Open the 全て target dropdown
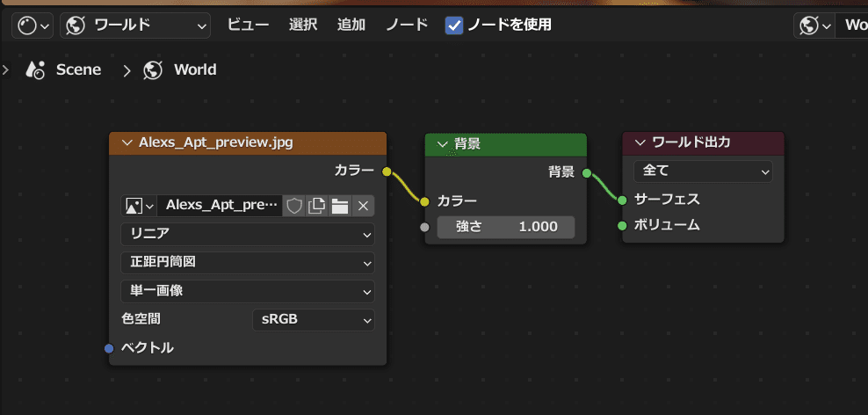Image resolution: width=868 pixels, height=415 pixels. (x=703, y=171)
